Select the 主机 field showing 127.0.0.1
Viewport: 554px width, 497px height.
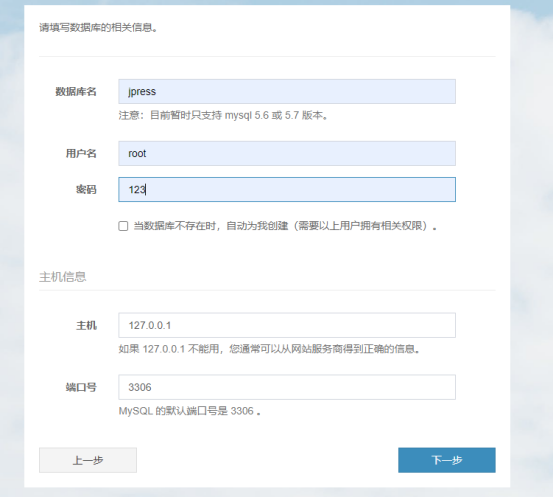coord(287,325)
